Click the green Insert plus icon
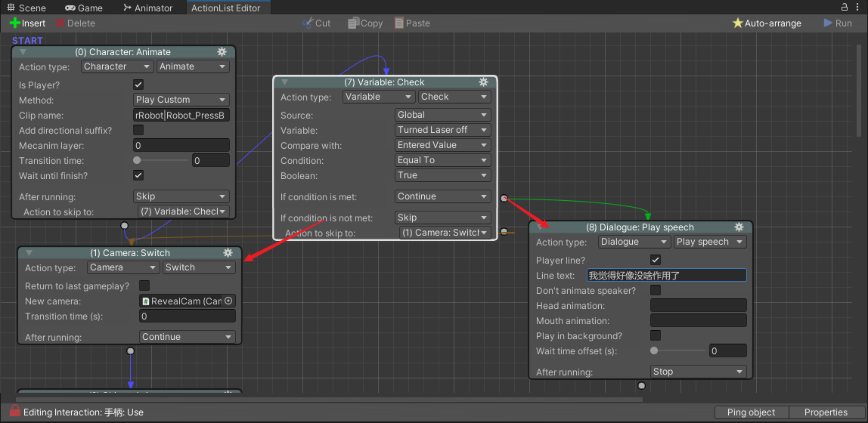Image resolution: width=868 pixels, height=423 pixels. click(14, 23)
